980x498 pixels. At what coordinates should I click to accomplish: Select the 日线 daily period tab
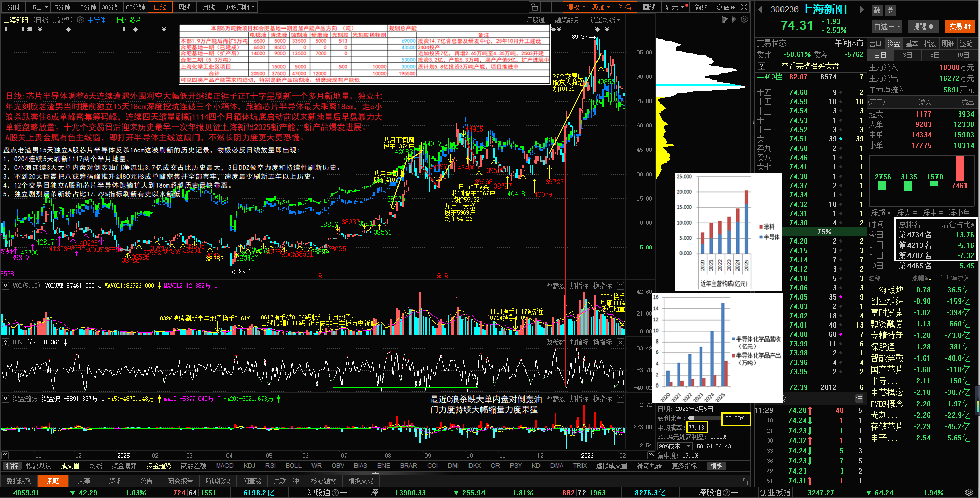point(160,7)
